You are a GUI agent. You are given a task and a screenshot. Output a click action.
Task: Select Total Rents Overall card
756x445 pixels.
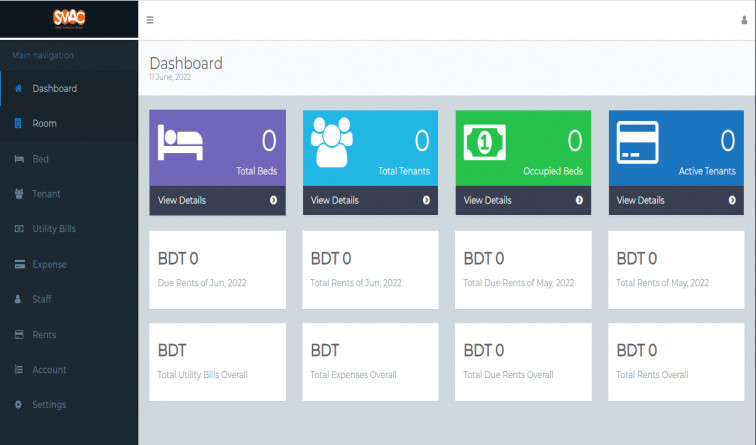pos(676,362)
